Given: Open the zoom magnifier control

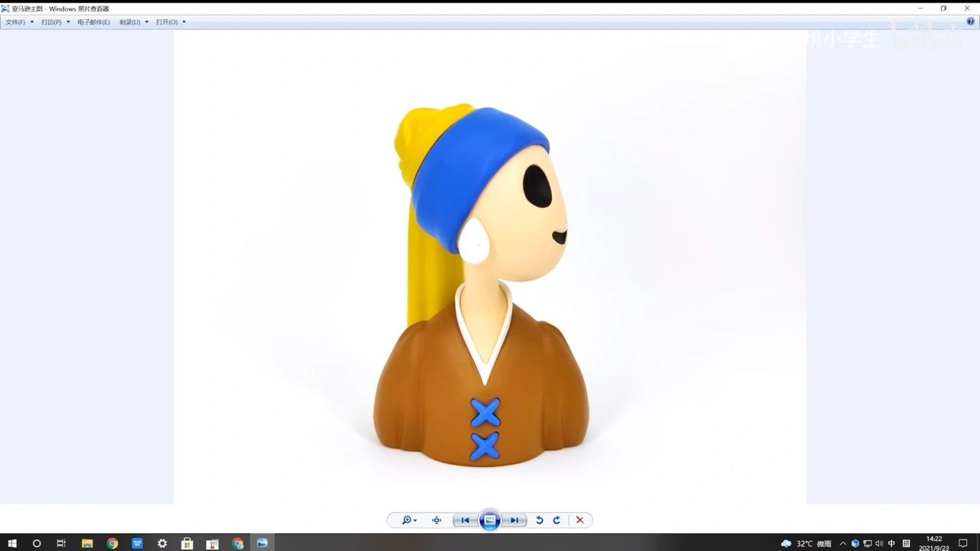Looking at the screenshot, I should pos(409,520).
